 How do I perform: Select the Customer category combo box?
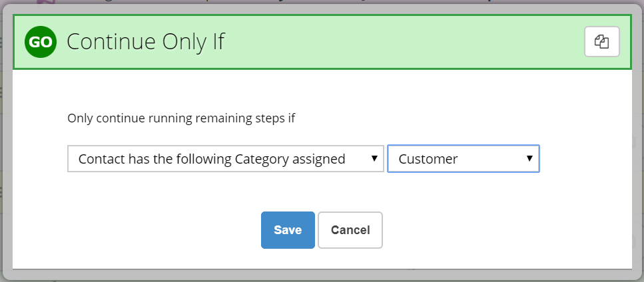pos(464,158)
